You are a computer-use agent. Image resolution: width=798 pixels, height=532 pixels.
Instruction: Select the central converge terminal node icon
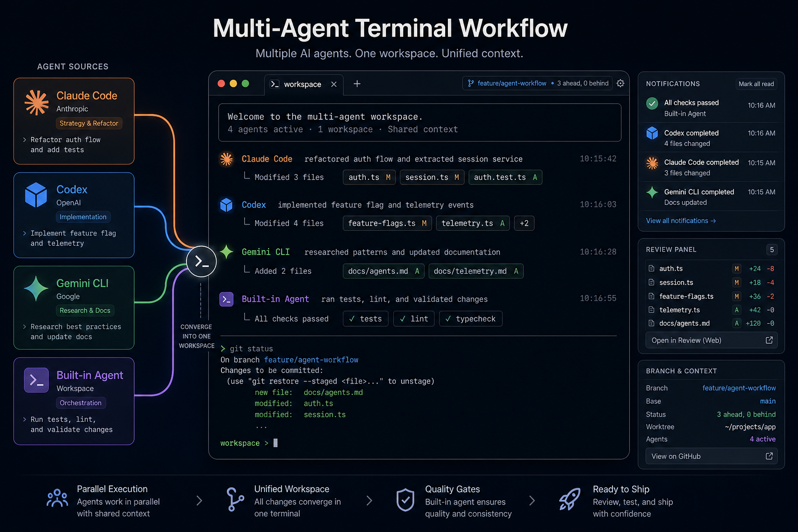(x=202, y=261)
